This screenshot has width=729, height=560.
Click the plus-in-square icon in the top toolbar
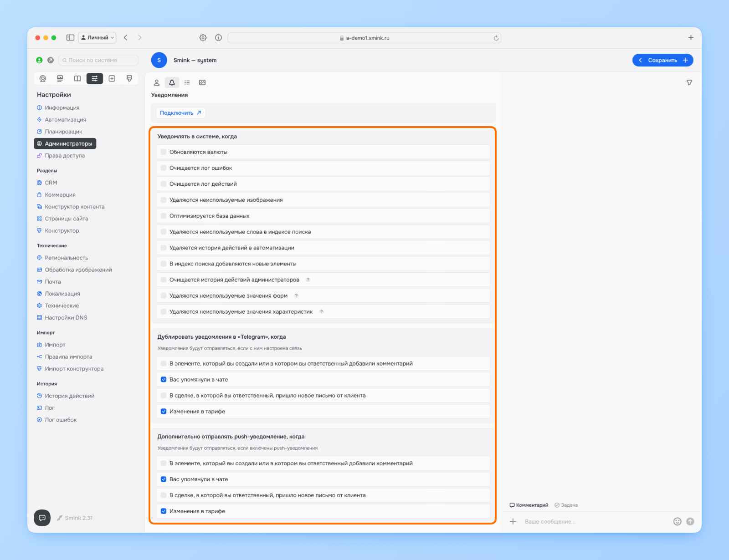coord(112,78)
